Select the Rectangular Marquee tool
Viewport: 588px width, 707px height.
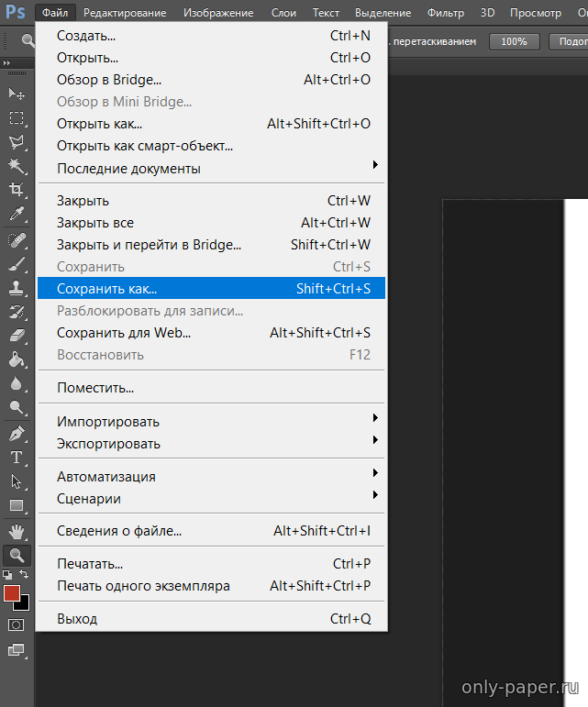coord(17,117)
